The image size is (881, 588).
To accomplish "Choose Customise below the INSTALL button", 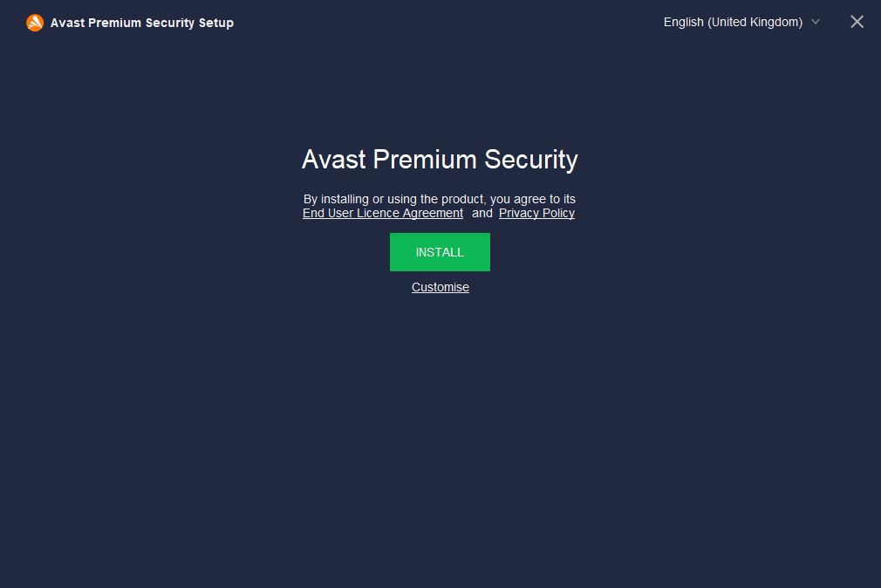I will coord(440,287).
